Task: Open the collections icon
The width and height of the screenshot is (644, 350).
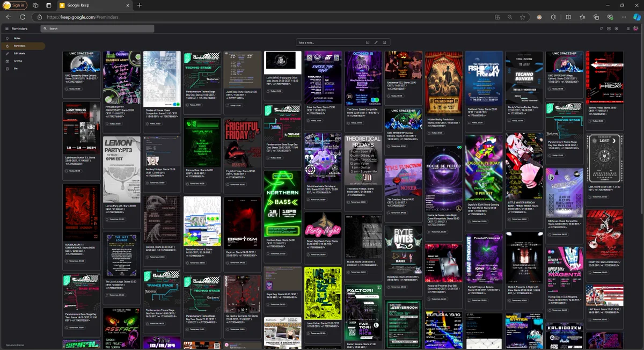Action: click(596, 17)
